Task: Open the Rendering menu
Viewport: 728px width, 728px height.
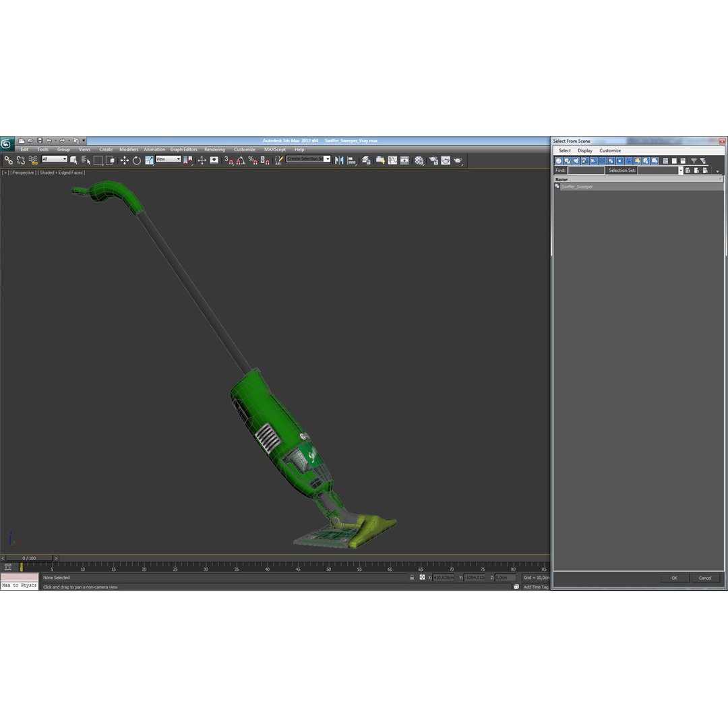Action: pyautogui.click(x=214, y=150)
